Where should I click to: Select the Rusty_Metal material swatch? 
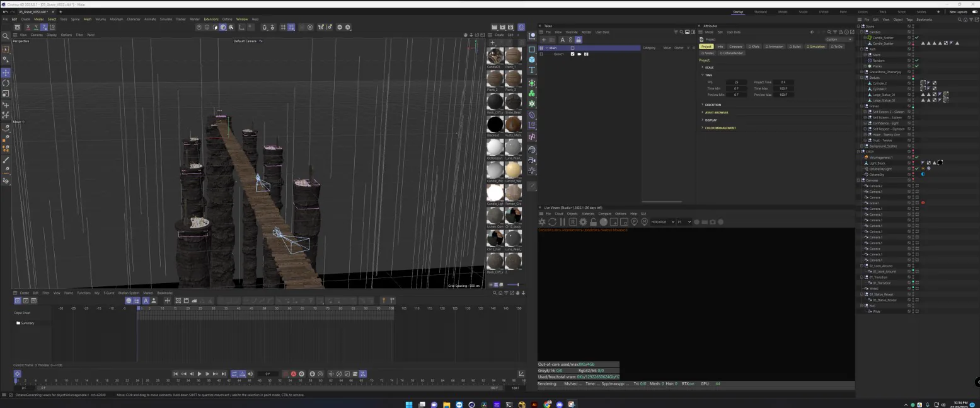pos(514,124)
